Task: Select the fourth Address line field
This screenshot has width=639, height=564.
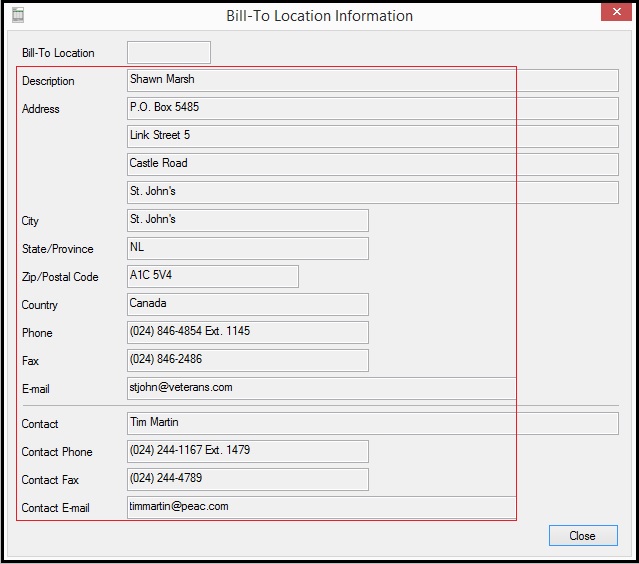Action: click(372, 192)
